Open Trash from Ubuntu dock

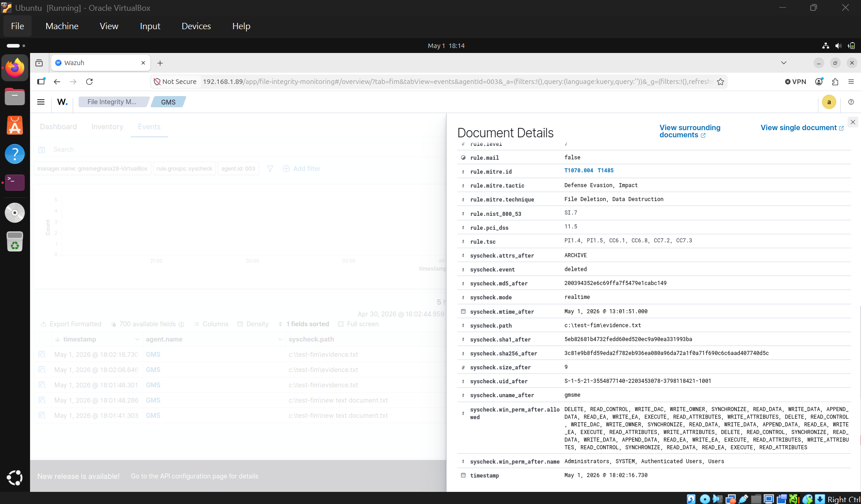click(15, 241)
